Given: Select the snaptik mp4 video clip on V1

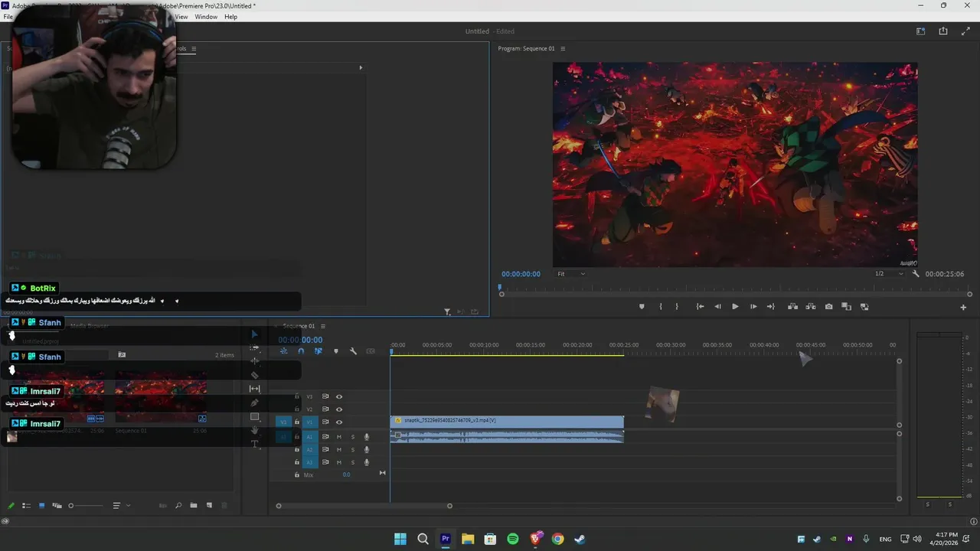Looking at the screenshot, I should (507, 421).
